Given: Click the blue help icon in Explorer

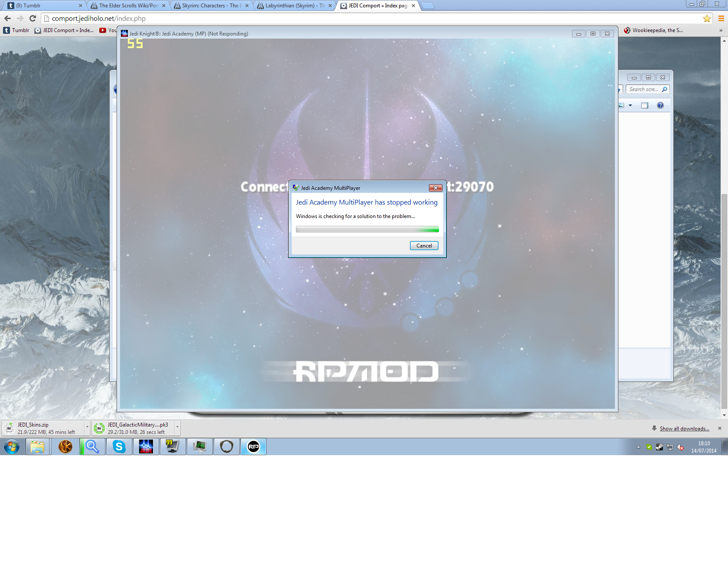Looking at the screenshot, I should [x=660, y=105].
